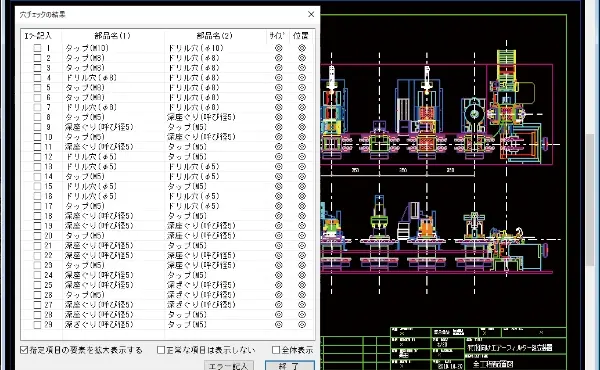Viewport: 600px width, 370px height.
Task: Click the size ◎ mark in row 18
Action: [x=279, y=216]
